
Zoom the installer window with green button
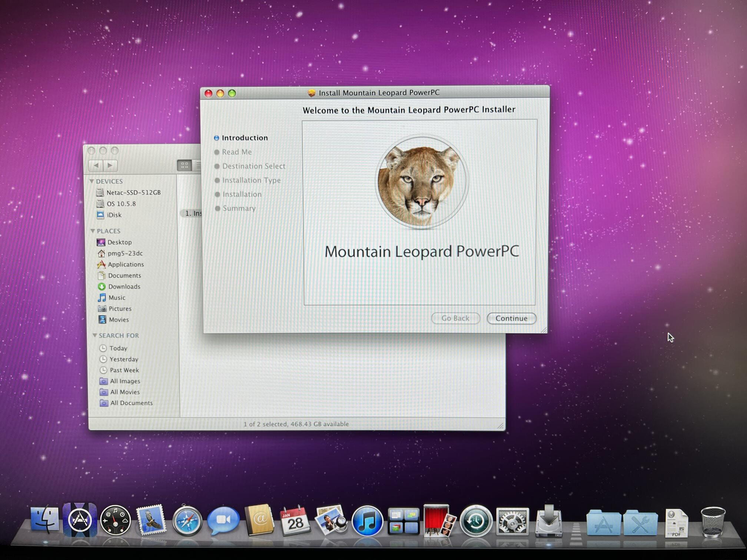[232, 93]
